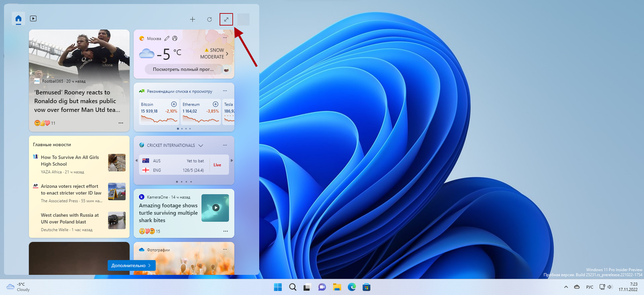The width and height of the screenshot is (644, 295).
Task: Switch to the video feed tab
Action: 33,19
